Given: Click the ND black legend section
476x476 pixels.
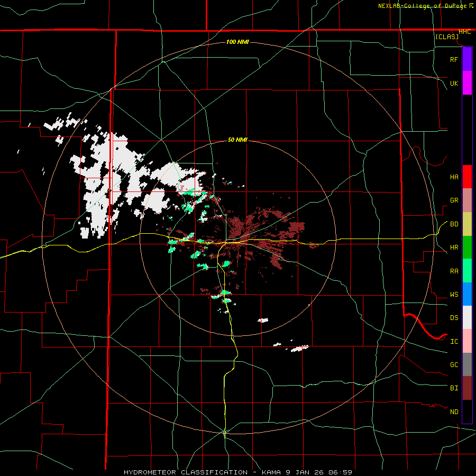Looking at the screenshot, I should point(467,411).
